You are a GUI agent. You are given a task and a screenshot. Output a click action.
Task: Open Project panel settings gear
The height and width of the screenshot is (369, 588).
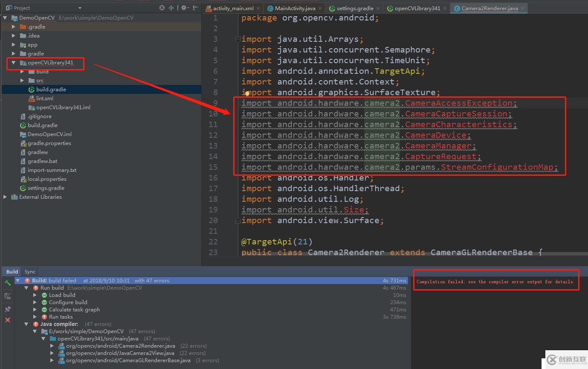tap(184, 8)
